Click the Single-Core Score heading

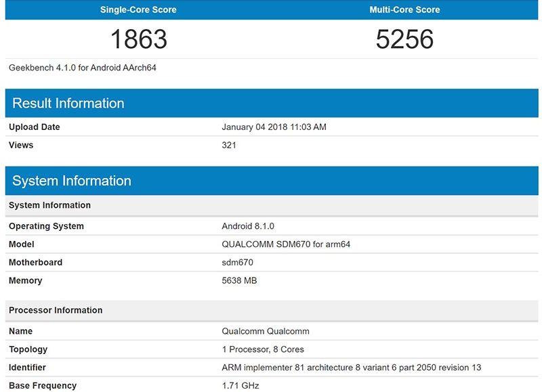click(x=138, y=9)
